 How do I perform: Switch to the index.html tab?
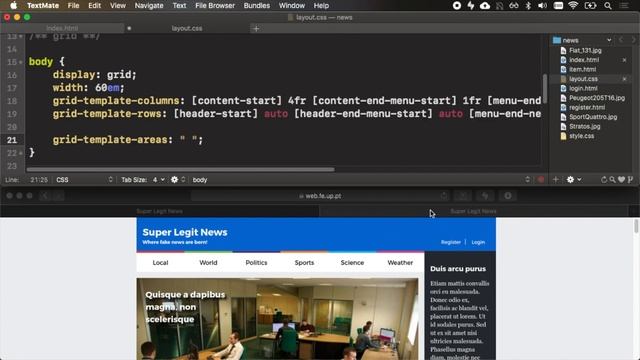62,28
